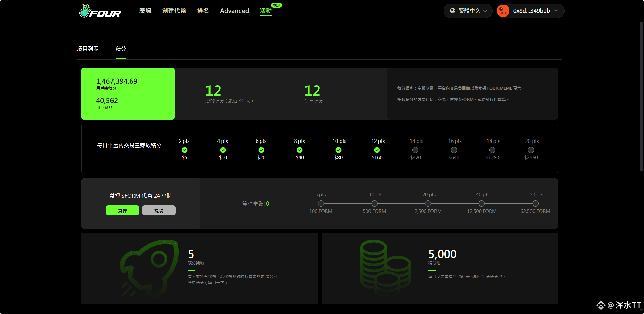Click the globe language icon

click(453, 11)
